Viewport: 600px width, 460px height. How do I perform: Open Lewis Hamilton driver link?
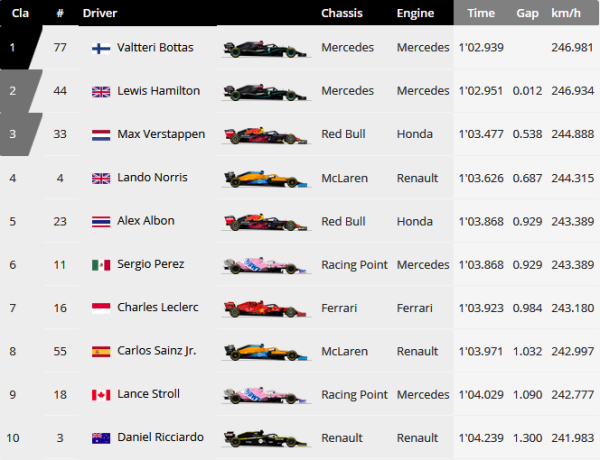click(x=158, y=91)
